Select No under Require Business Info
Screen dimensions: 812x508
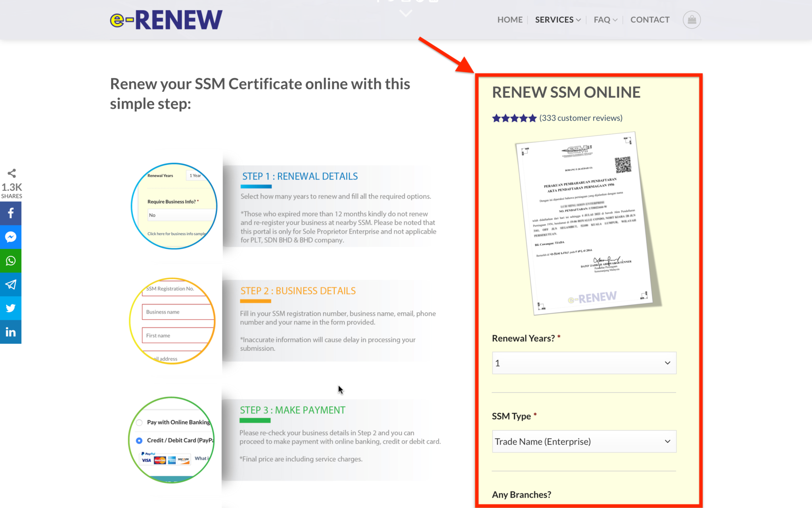pos(181,215)
